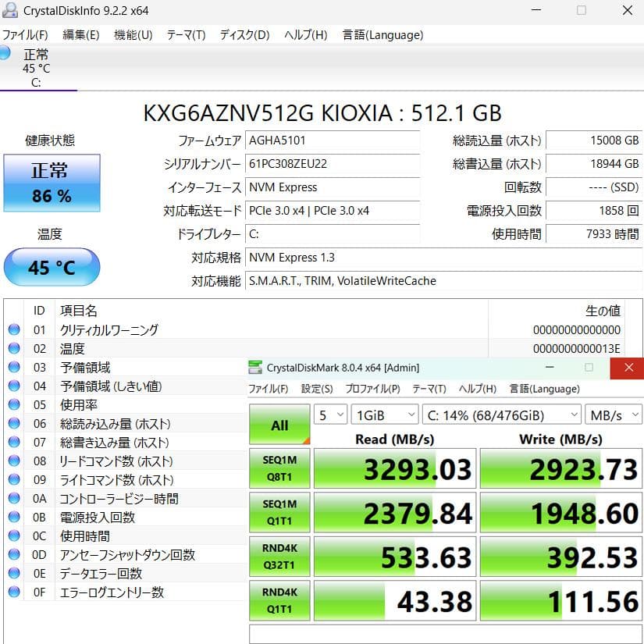Image resolution: width=644 pixels, height=644 pixels.
Task: Click status orb for 09 ライトコマンド数 row
Action: click(x=14, y=479)
